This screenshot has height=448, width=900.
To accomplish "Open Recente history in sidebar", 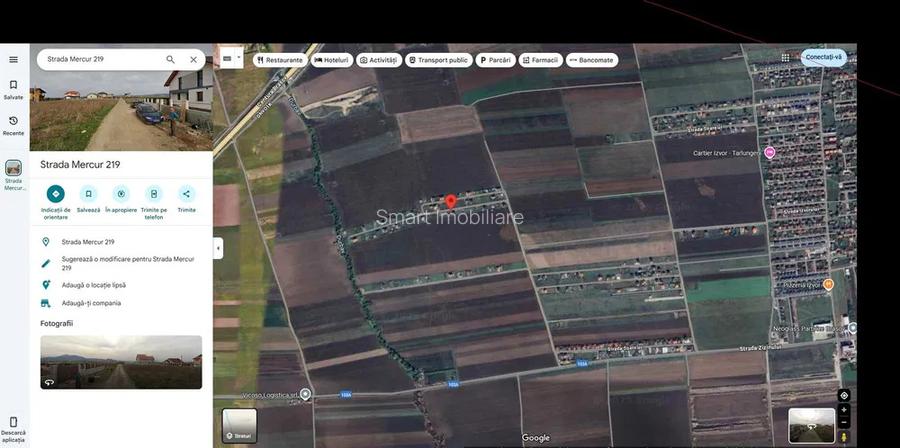I will pos(13,125).
